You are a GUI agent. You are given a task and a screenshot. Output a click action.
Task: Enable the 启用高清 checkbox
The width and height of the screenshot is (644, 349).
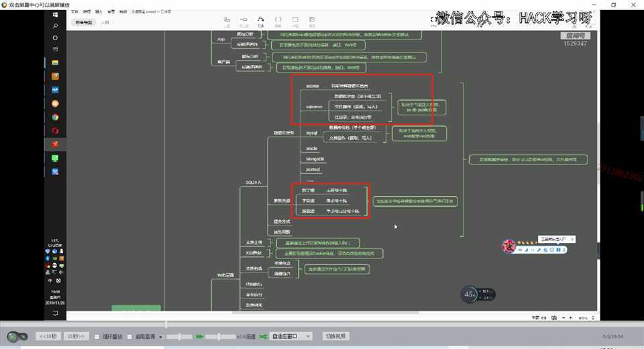click(x=129, y=337)
